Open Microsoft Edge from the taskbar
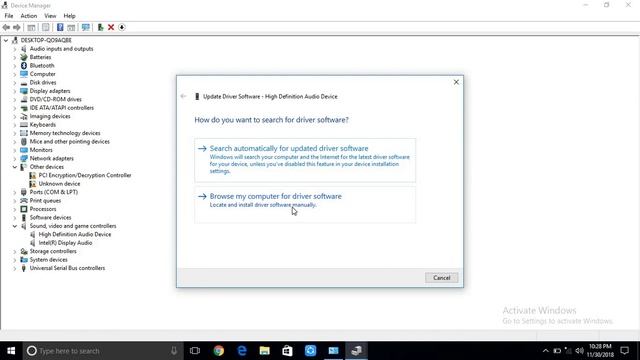Viewport: 640px width, 360px height. 242,351
